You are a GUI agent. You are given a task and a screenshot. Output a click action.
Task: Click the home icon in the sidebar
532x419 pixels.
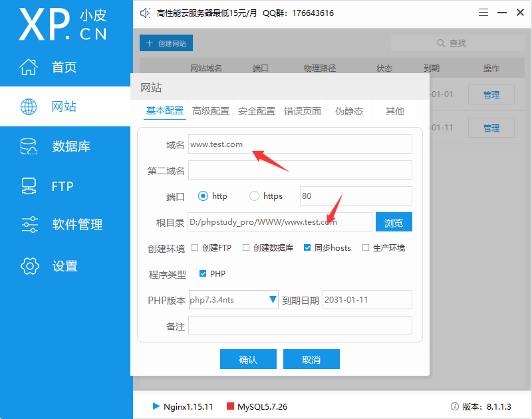pos(29,67)
